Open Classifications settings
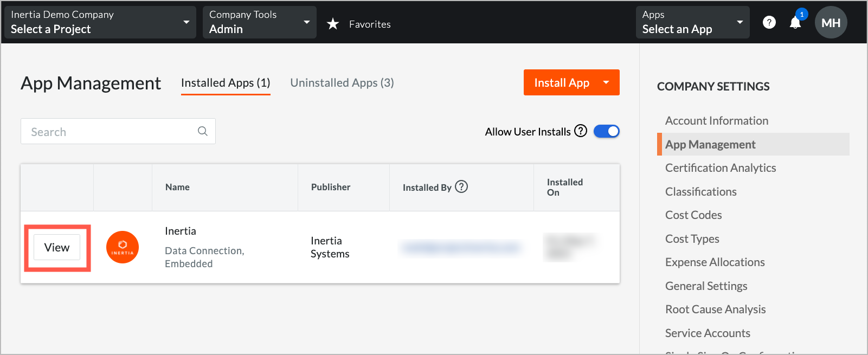 point(701,191)
